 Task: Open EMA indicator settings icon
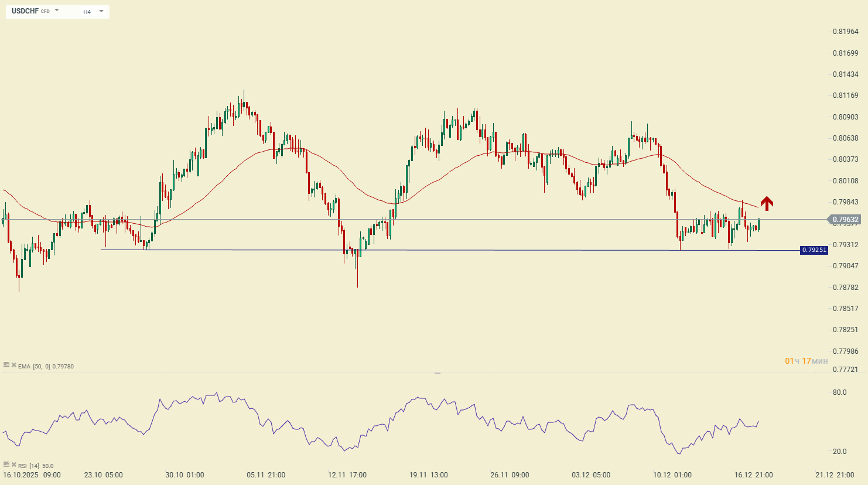(6, 366)
